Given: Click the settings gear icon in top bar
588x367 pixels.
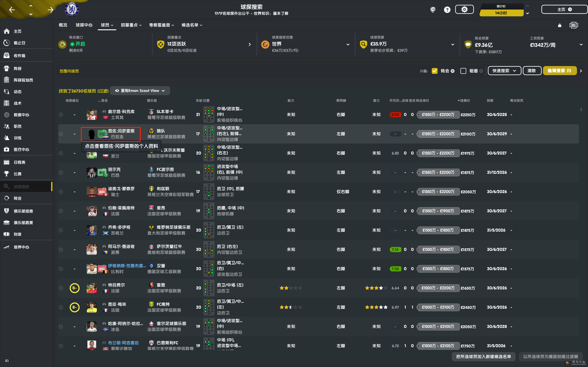Looking at the screenshot, I should [x=464, y=10].
